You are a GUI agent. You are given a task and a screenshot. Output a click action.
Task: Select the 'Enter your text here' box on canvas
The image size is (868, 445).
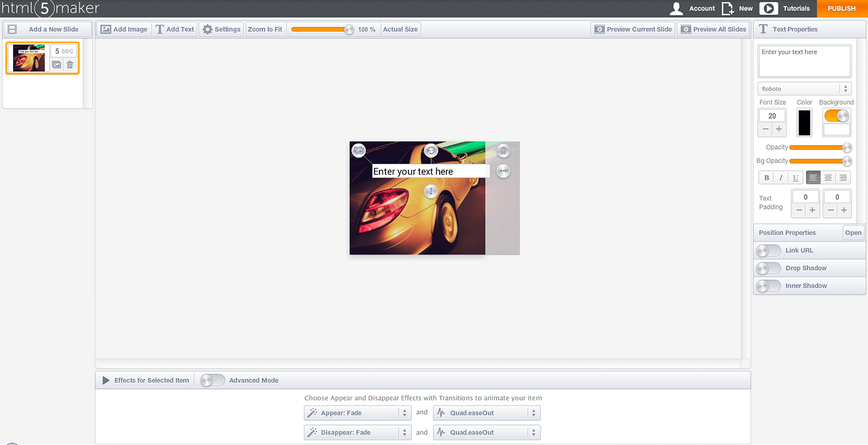[431, 171]
